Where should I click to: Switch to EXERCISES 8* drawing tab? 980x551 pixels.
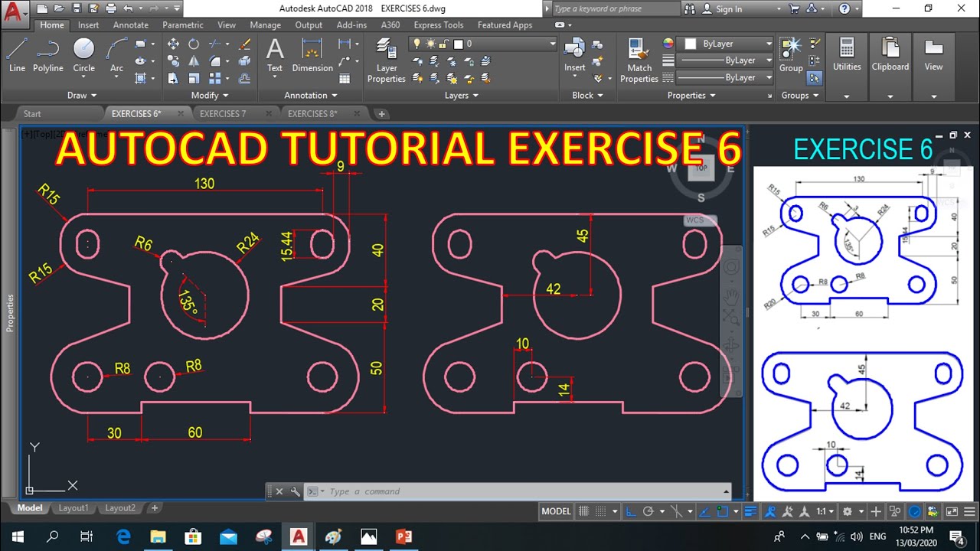312,114
